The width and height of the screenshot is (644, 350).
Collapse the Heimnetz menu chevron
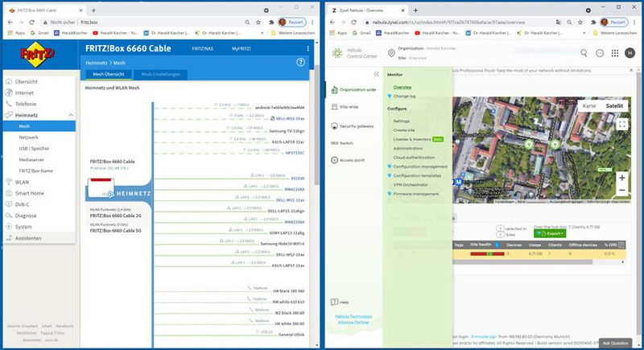tap(71, 115)
